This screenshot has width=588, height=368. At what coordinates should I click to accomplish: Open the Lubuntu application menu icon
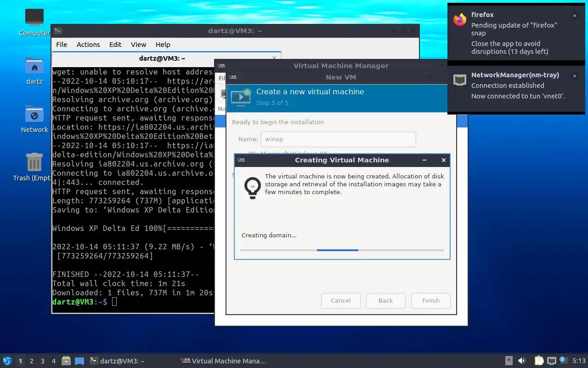coord(7,361)
